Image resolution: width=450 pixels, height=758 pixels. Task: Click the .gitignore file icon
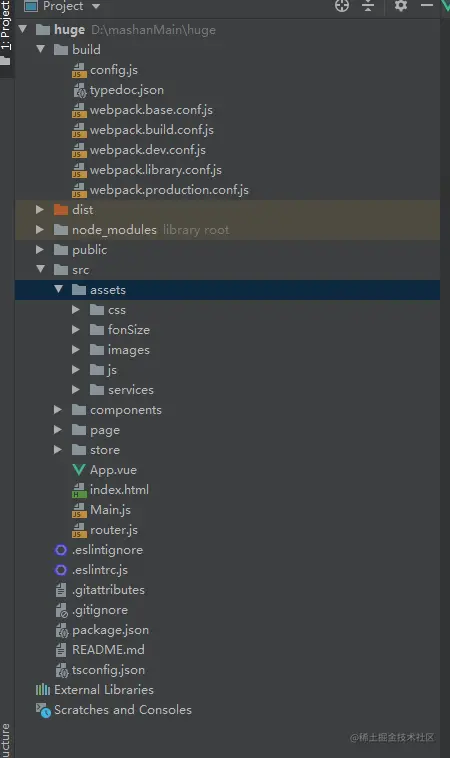pyautogui.click(x=61, y=610)
